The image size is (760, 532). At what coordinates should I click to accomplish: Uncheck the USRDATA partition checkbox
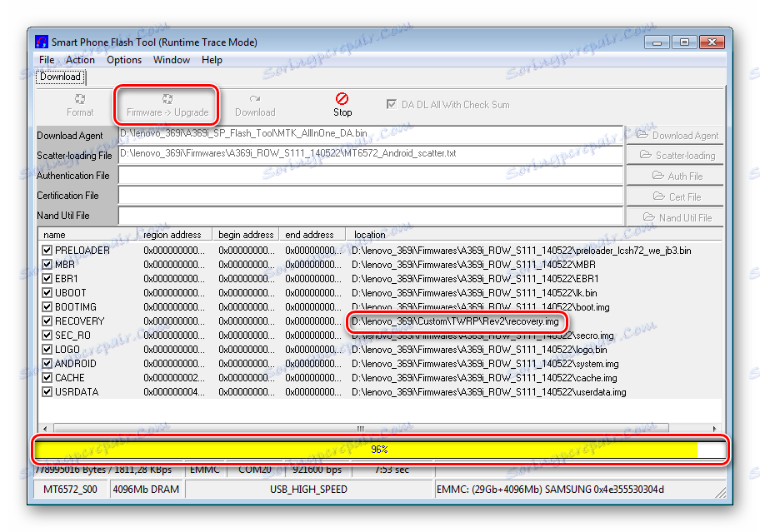47,391
